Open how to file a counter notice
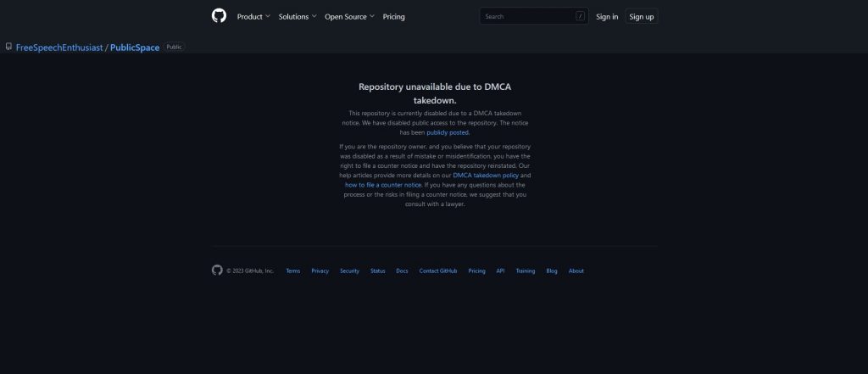The height and width of the screenshot is (374, 868). 383,185
